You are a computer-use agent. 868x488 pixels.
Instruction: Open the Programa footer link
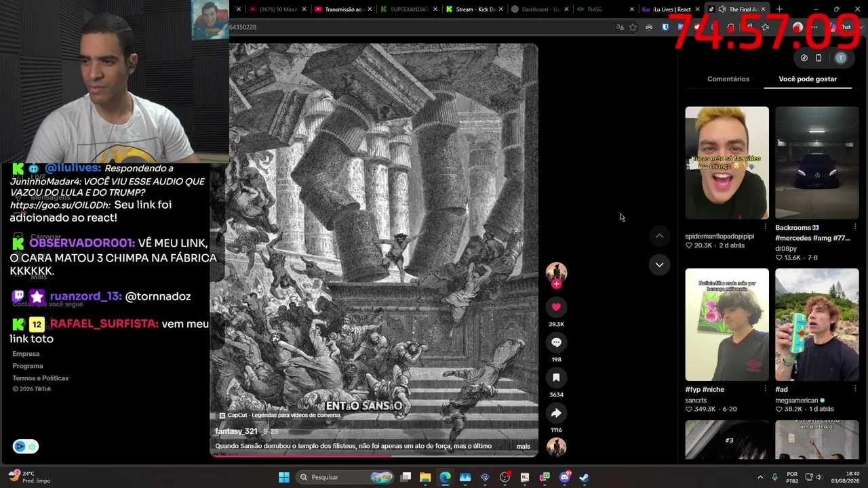coord(28,366)
